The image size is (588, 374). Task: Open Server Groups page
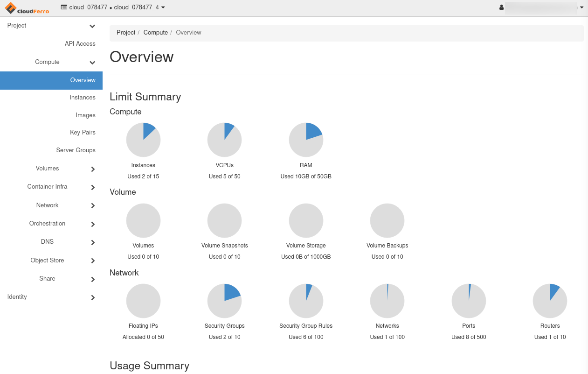click(x=76, y=150)
